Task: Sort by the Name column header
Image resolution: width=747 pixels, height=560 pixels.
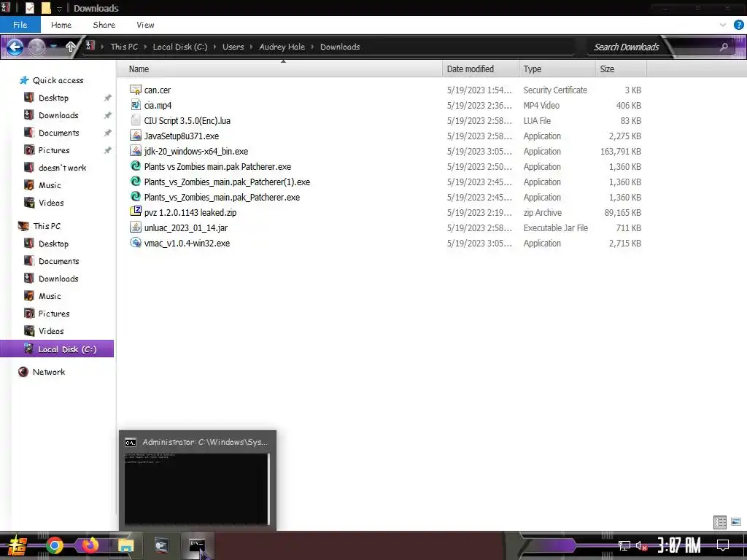Action: (x=279, y=69)
